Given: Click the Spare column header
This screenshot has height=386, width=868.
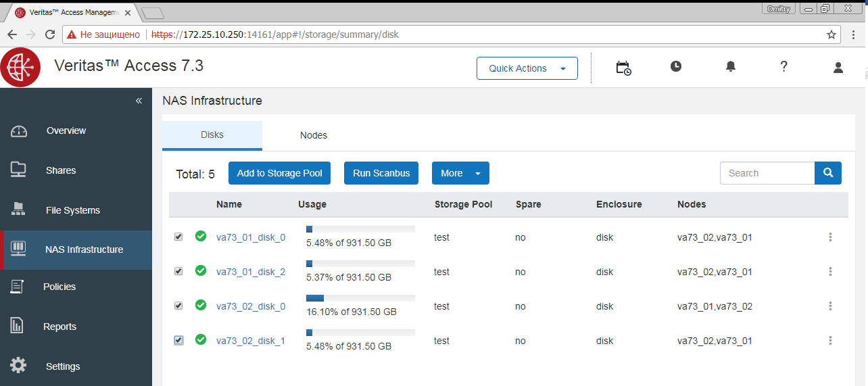Looking at the screenshot, I should [528, 204].
